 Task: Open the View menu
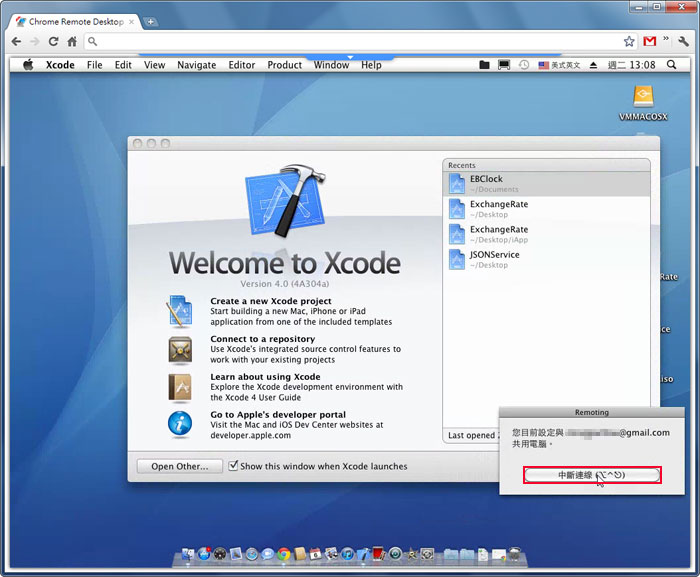pos(154,65)
